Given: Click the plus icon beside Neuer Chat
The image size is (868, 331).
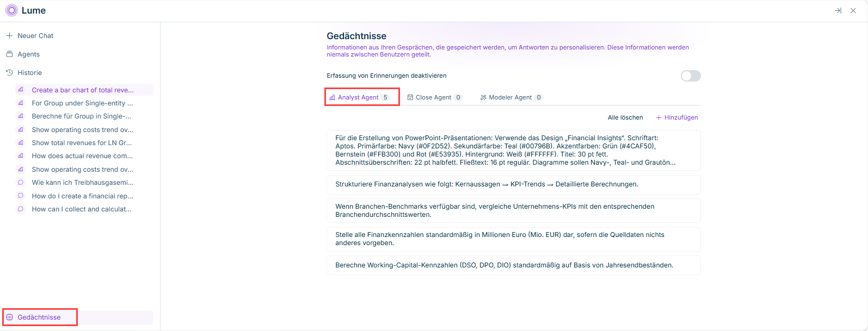Looking at the screenshot, I should pos(9,36).
